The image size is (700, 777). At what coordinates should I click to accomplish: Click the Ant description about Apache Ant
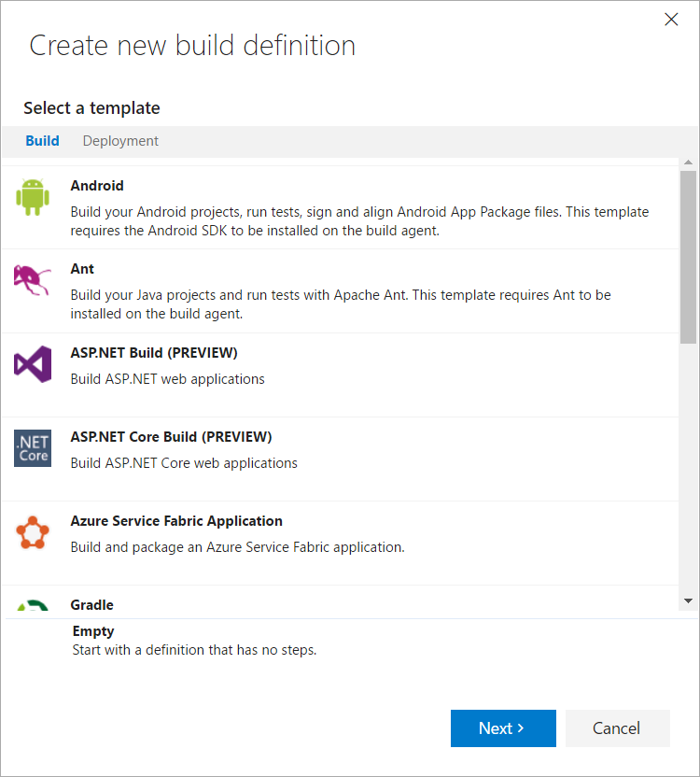(341, 304)
